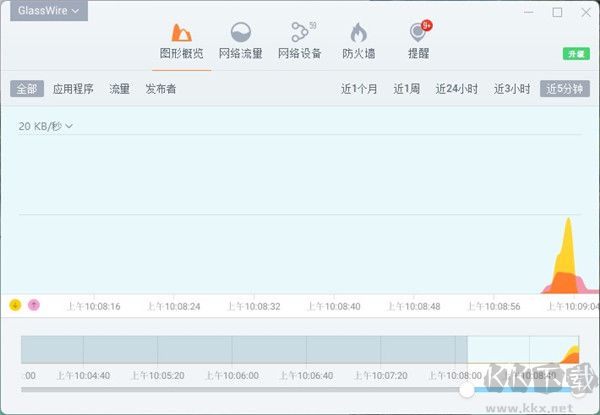Open the 图形概览 graph overview icon
This screenshot has width=600, height=415.
tap(180, 34)
